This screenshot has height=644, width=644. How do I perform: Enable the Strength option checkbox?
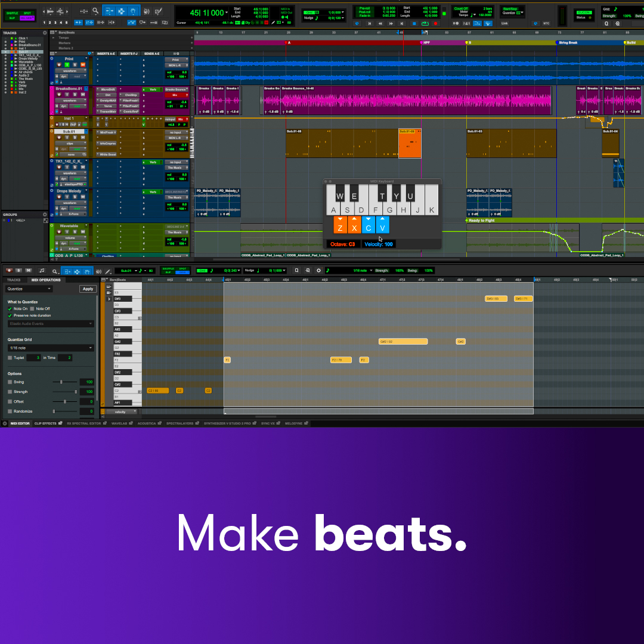[x=10, y=392]
